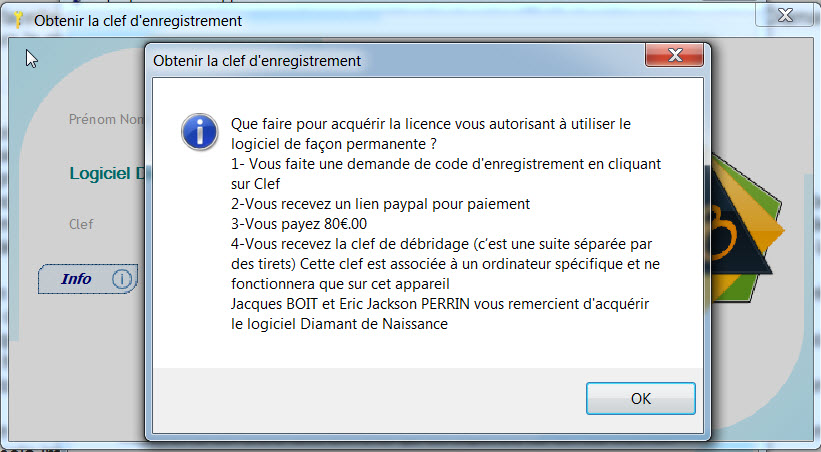Click step 4 about the clef de débridage
The height and width of the screenshot is (452, 821).
click(x=446, y=264)
